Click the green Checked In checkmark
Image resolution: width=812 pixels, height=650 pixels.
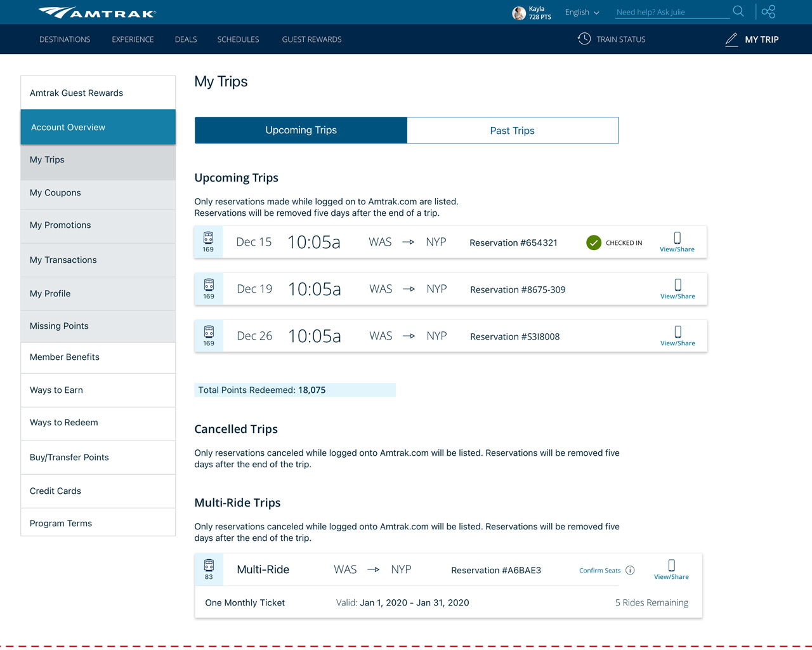594,242
